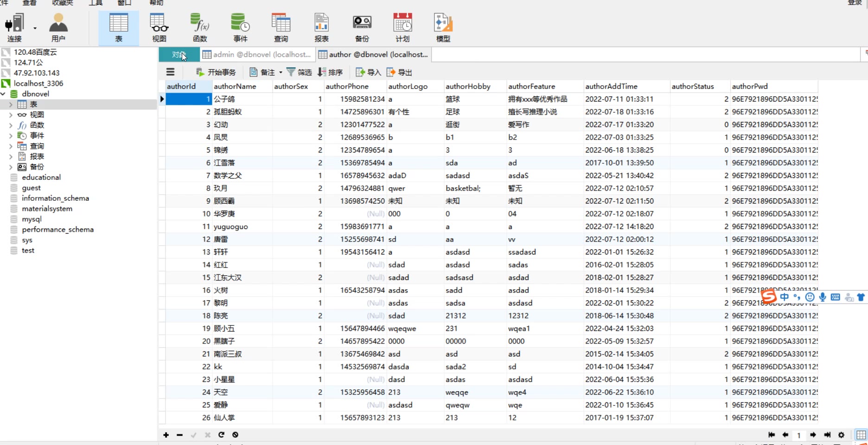Open the 备注 dropdown arrow
868x445 pixels.
coord(281,72)
